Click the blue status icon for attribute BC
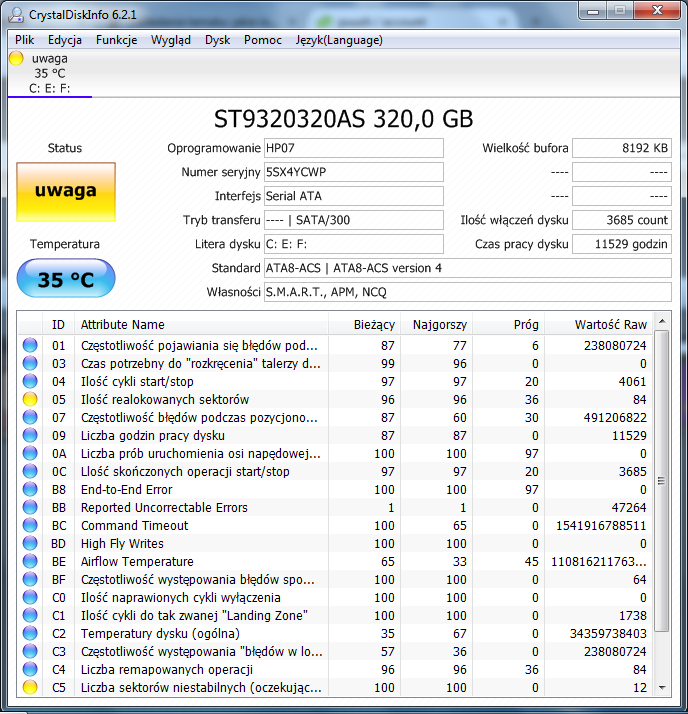This screenshot has width=688, height=714. (30, 525)
